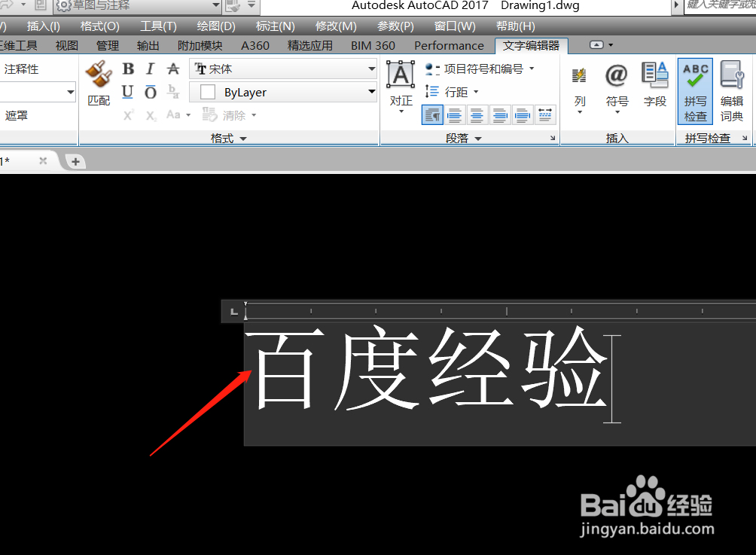Expand the 格式 panel
Viewport: 756px width, 555px height.
pos(229,139)
